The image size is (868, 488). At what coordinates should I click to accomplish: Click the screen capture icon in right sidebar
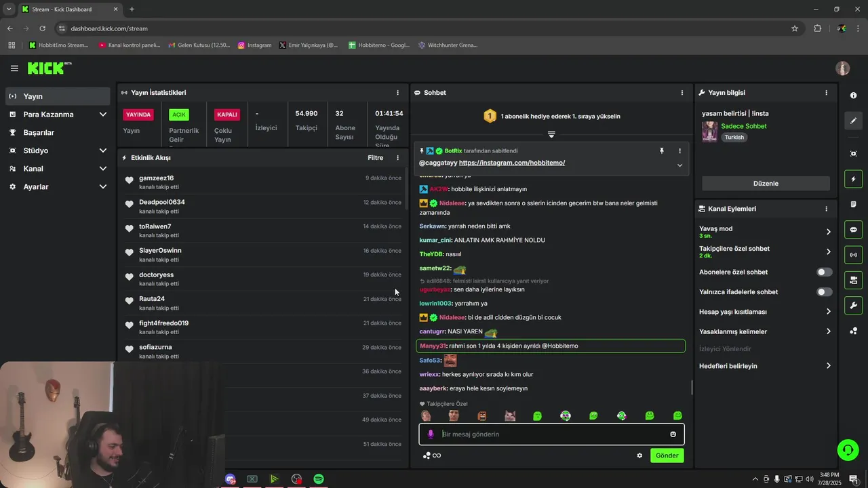click(853, 154)
